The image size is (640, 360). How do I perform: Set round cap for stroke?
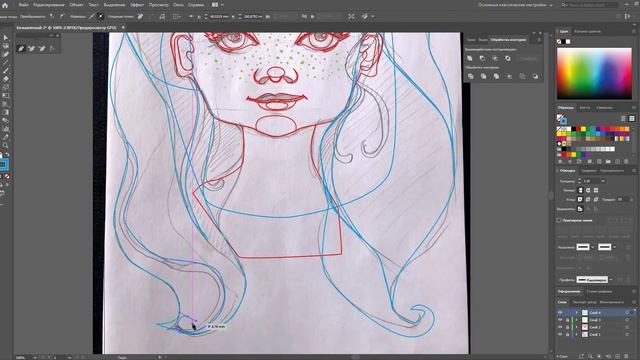tap(588, 190)
